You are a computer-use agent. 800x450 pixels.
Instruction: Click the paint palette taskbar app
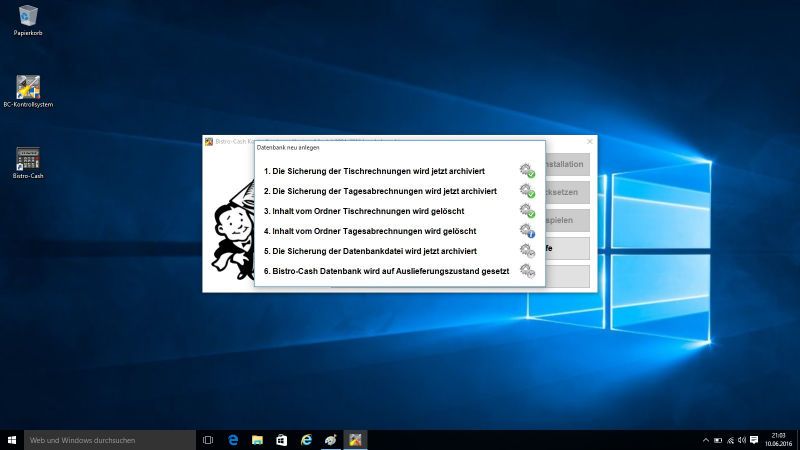coord(331,440)
